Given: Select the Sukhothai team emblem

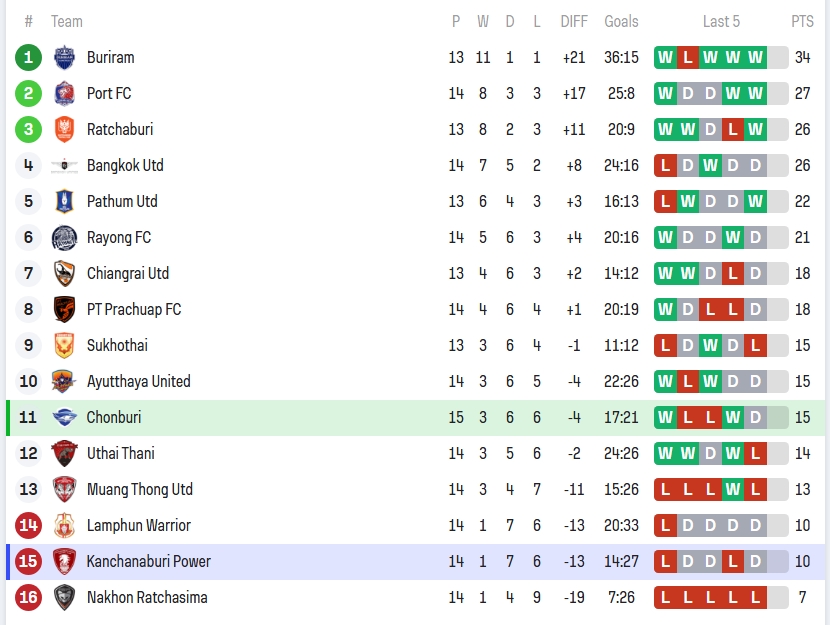Looking at the screenshot, I should (64, 345).
